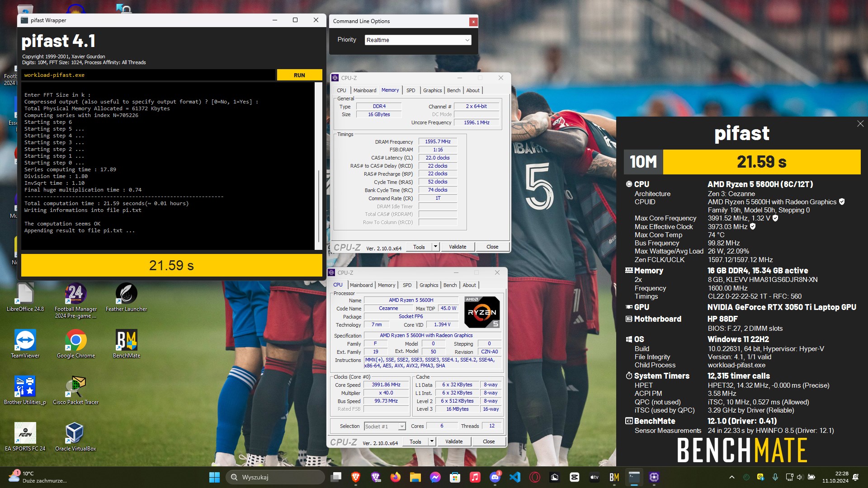Open Firefox from the taskbar
The height and width of the screenshot is (488, 868).
coord(396,477)
